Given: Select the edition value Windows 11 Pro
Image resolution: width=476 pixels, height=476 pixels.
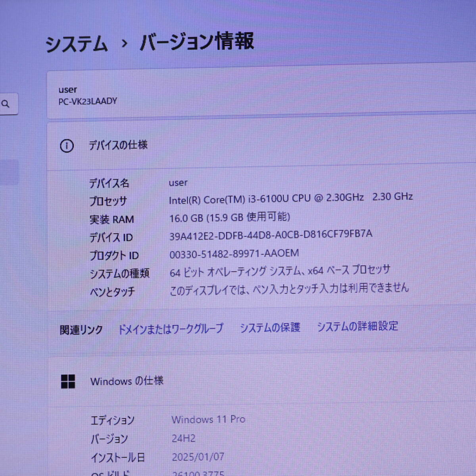Looking at the screenshot, I should tap(208, 419).
